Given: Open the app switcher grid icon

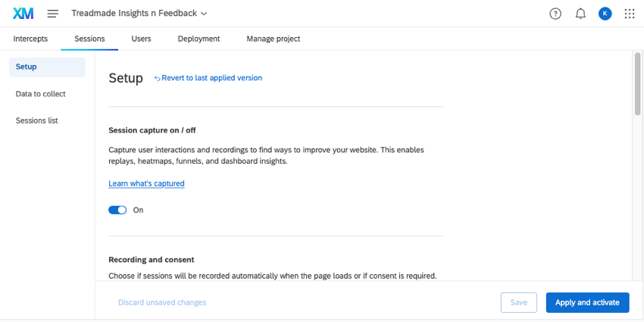Looking at the screenshot, I should pos(629,14).
